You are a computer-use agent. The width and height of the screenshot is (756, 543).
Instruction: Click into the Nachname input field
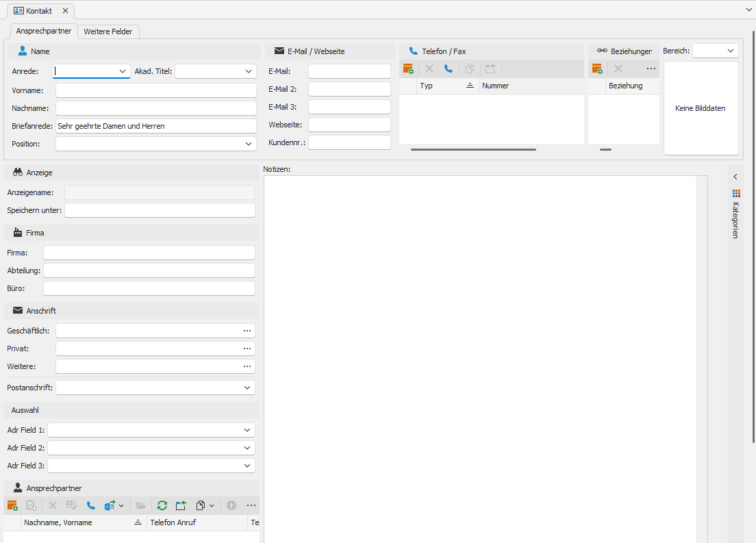coord(155,108)
